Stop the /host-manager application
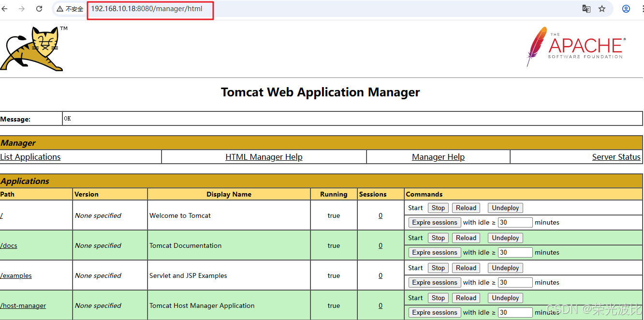The width and height of the screenshot is (644, 320). [438, 298]
